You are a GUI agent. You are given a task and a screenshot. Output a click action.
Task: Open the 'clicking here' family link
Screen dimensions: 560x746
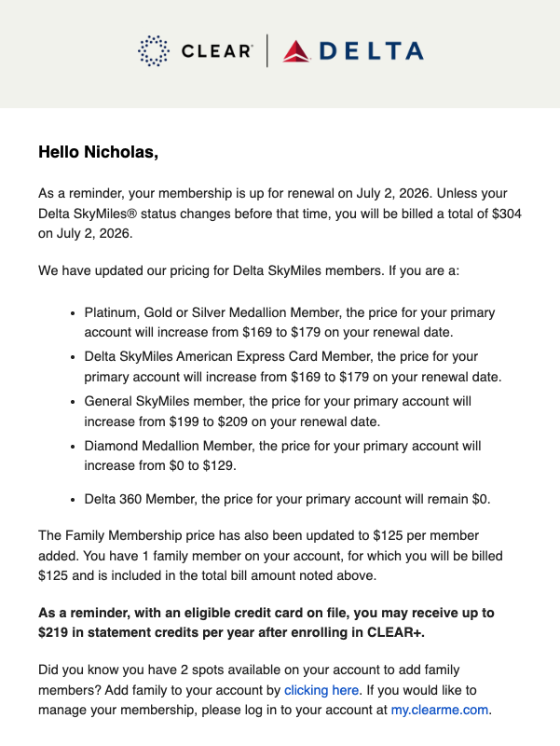point(321,690)
